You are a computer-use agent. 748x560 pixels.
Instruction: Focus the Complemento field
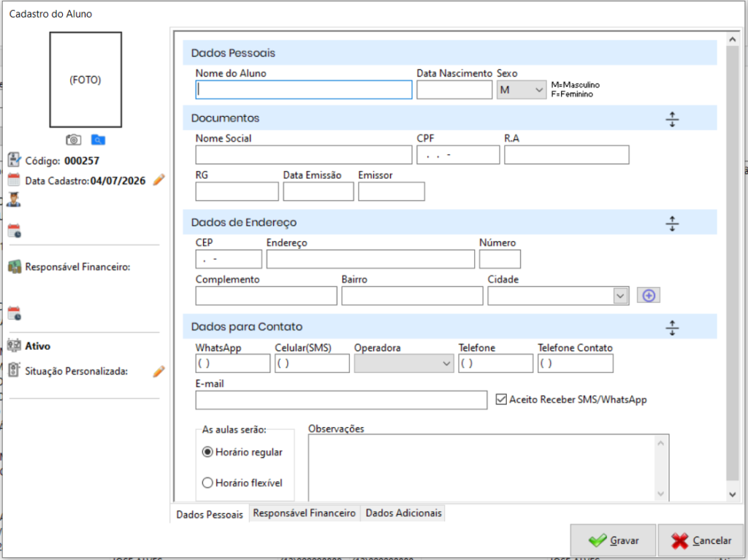point(266,296)
